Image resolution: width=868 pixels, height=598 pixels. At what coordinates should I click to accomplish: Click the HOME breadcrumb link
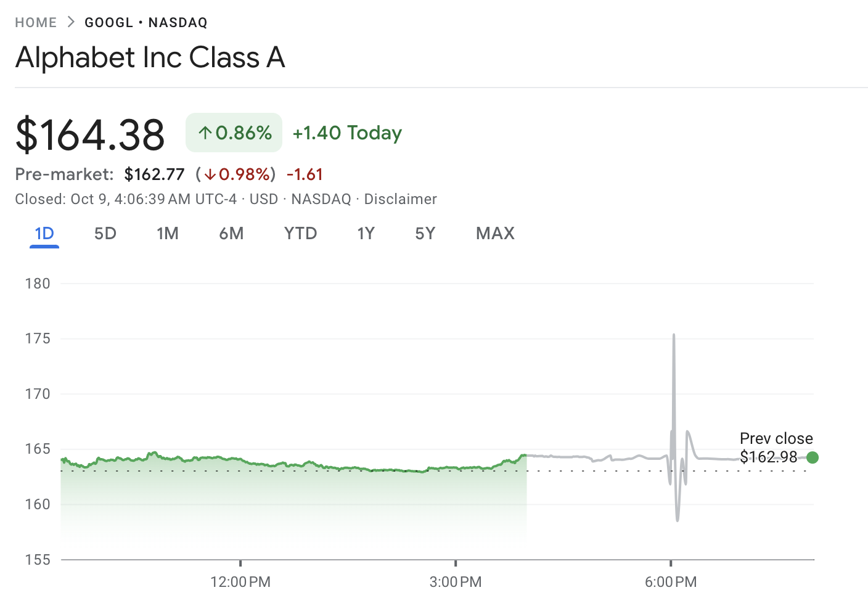pos(36,23)
